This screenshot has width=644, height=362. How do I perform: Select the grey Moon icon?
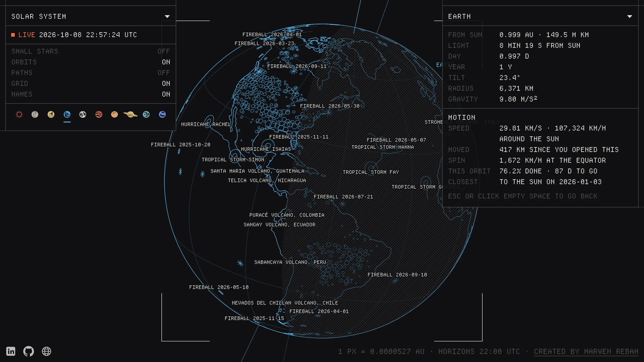point(83,115)
